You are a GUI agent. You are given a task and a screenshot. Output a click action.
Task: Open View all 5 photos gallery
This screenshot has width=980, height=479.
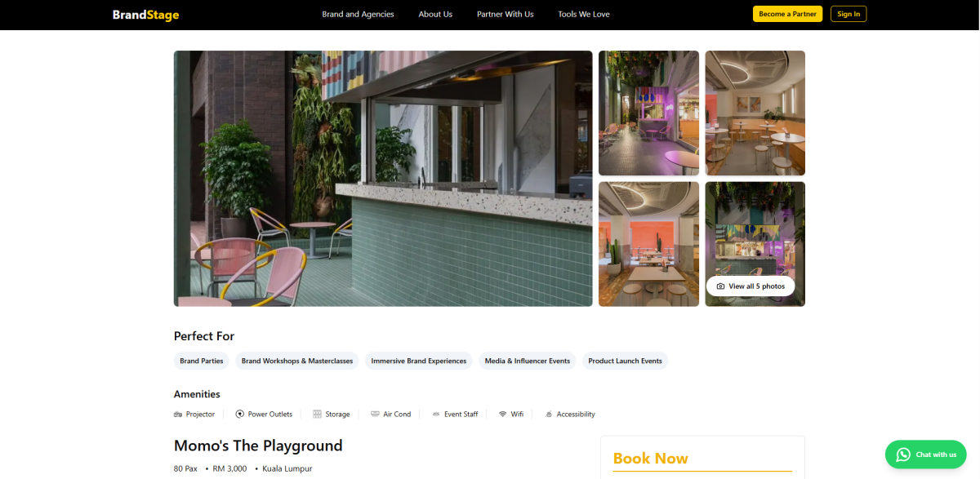pos(751,286)
